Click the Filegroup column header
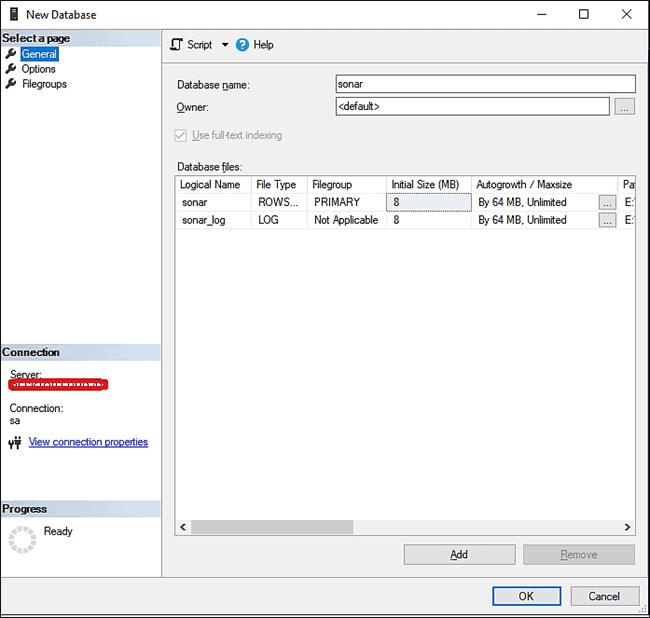The width and height of the screenshot is (650, 618). (347, 184)
